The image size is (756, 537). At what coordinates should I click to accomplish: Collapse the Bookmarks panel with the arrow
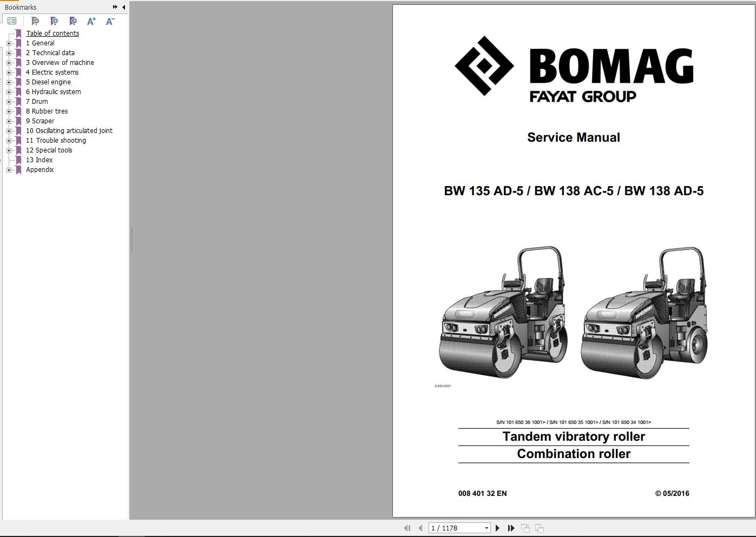123,7
